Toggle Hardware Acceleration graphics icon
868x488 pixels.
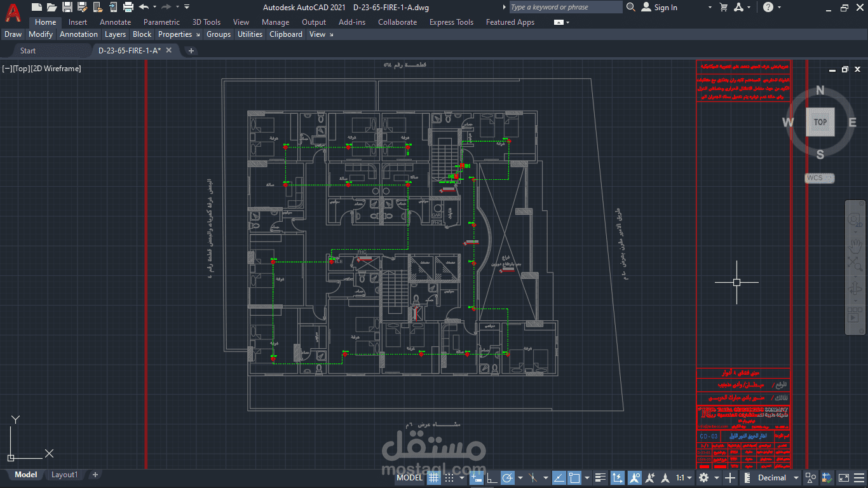click(827, 478)
